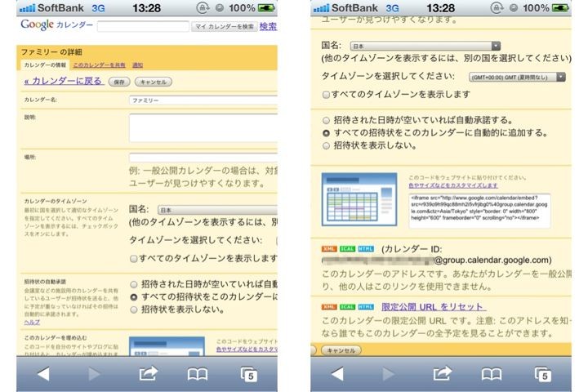Click HTML badge beside カレンダー ID
Screen dimensions: 588x392
(x=366, y=249)
